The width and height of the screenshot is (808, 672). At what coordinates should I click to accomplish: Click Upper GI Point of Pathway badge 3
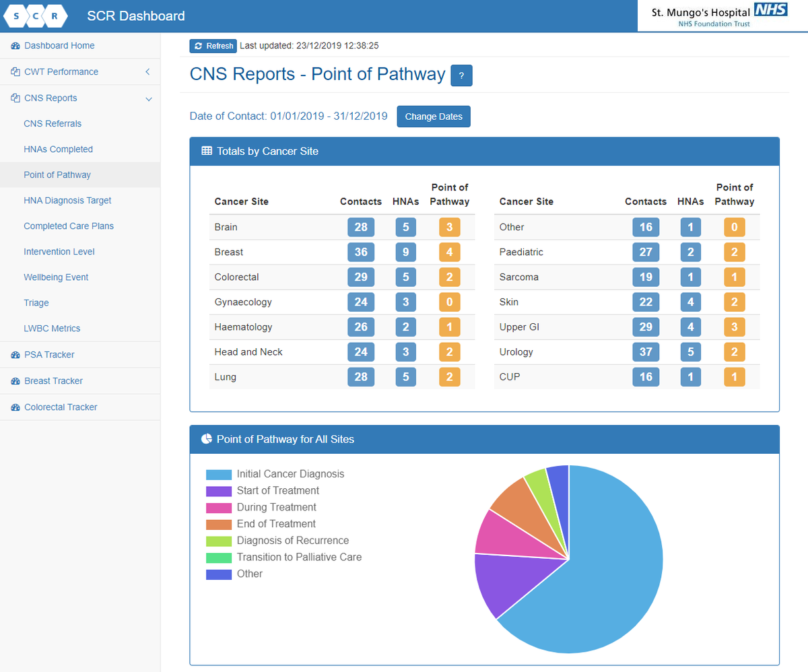(734, 327)
